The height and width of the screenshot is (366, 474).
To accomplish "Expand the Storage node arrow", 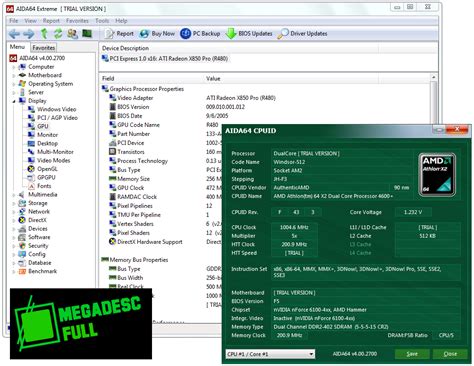I will (x=14, y=203).
